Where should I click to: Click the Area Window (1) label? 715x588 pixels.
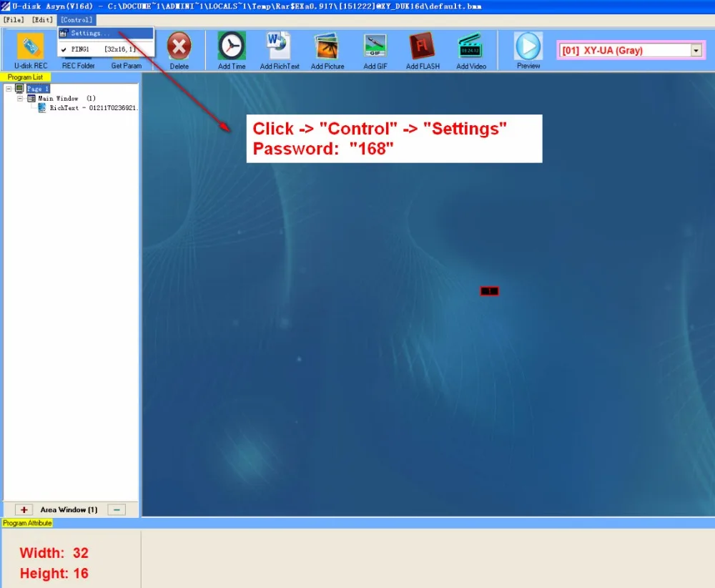(x=69, y=509)
